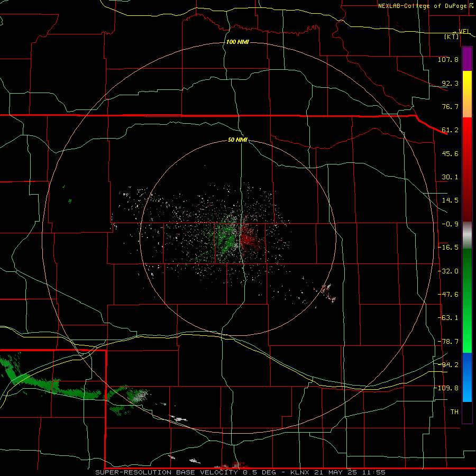Click the 45.6 value on velocity scale

click(450, 153)
